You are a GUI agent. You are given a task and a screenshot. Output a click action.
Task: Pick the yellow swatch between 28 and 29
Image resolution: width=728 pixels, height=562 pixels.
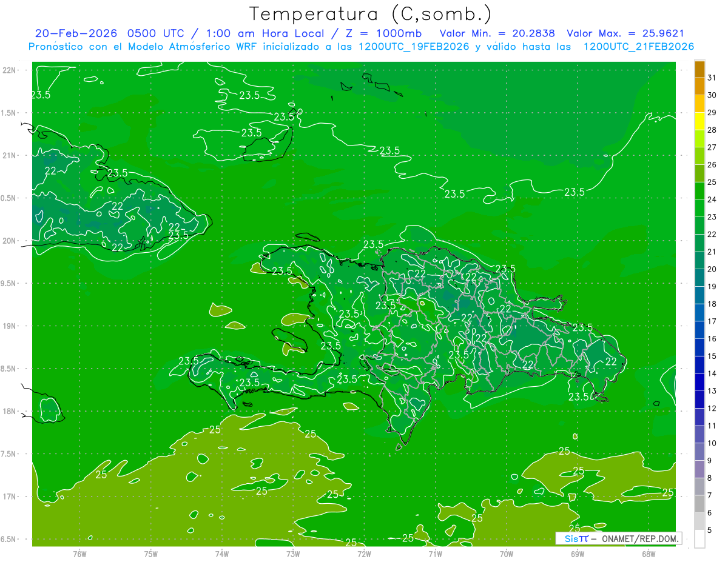(699, 121)
